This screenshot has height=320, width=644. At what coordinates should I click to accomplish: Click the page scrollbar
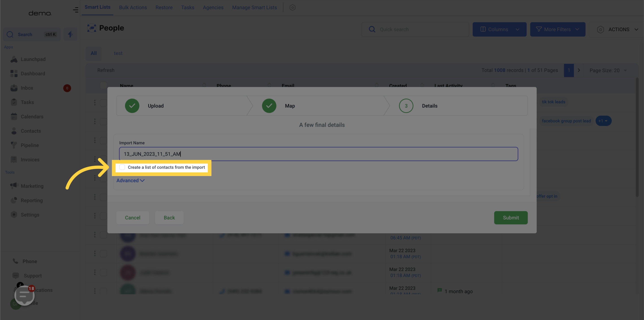[x=637, y=137]
